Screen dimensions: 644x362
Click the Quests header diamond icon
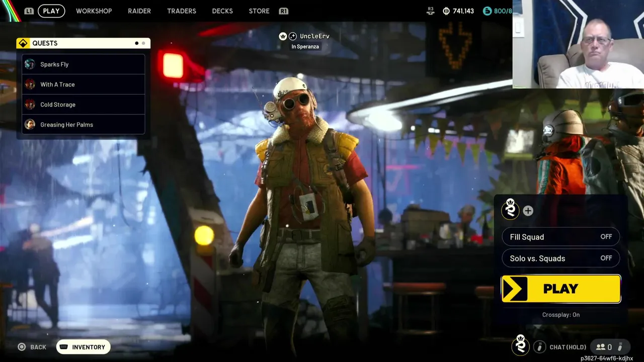pyautogui.click(x=23, y=43)
